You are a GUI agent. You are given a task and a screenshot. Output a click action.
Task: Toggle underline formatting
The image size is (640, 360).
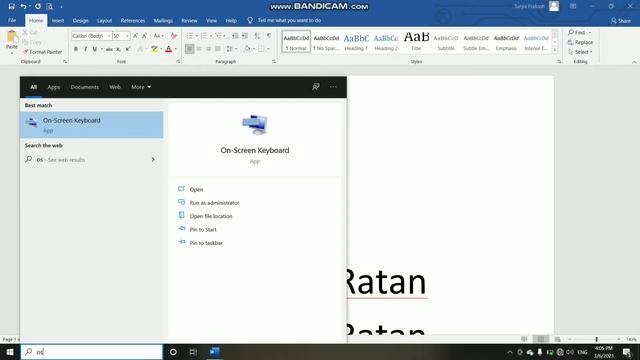coord(95,49)
